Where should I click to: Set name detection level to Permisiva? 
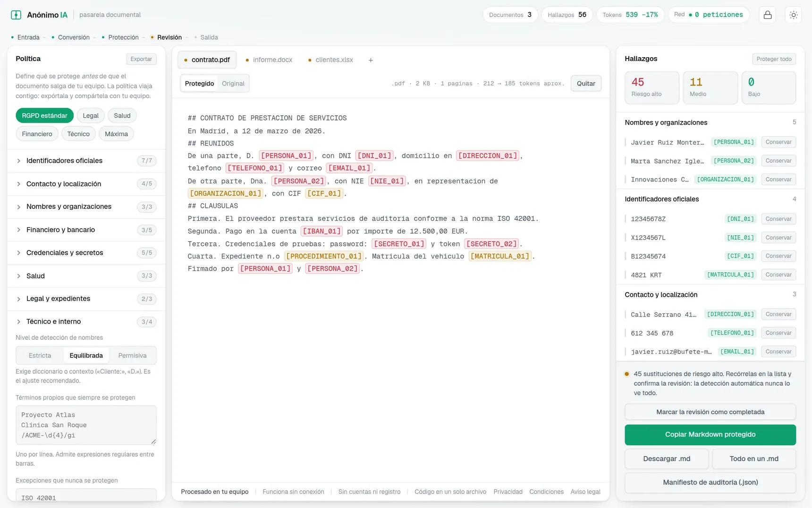point(132,355)
